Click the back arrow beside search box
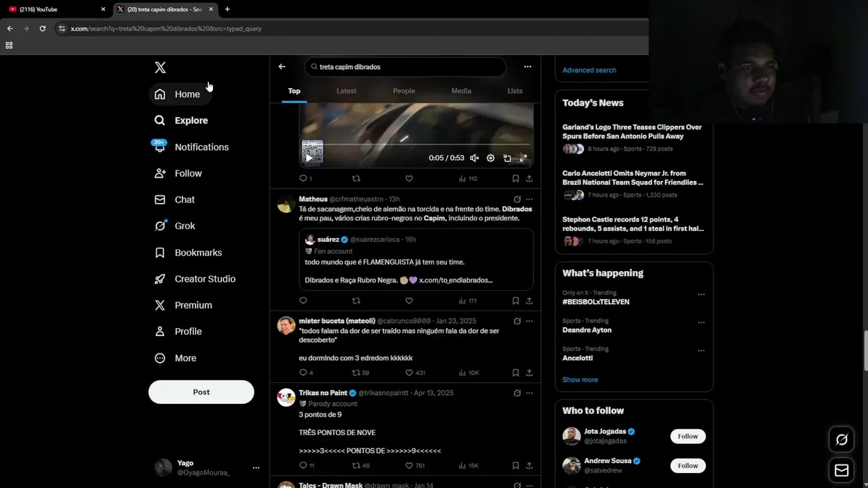The image size is (868, 488). tap(282, 66)
